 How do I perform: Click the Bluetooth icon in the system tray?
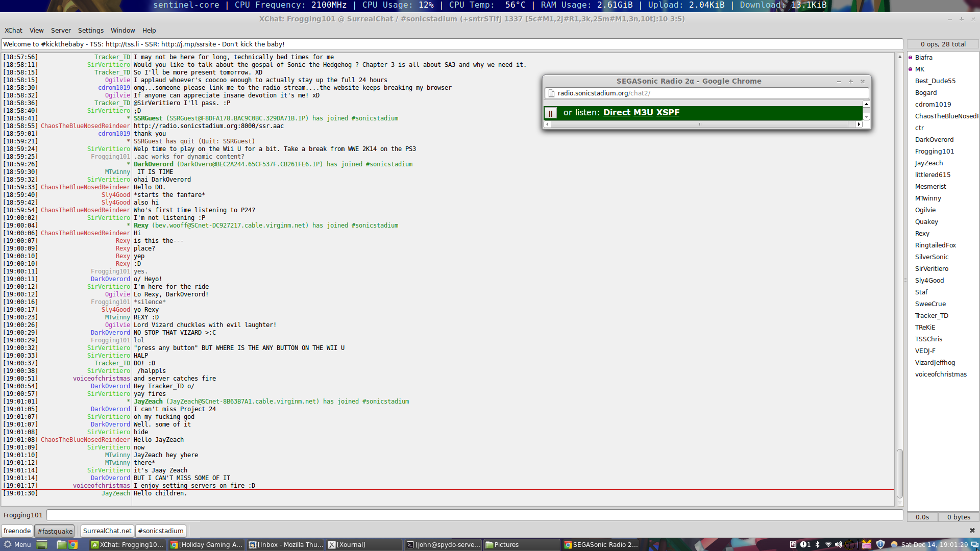(817, 544)
